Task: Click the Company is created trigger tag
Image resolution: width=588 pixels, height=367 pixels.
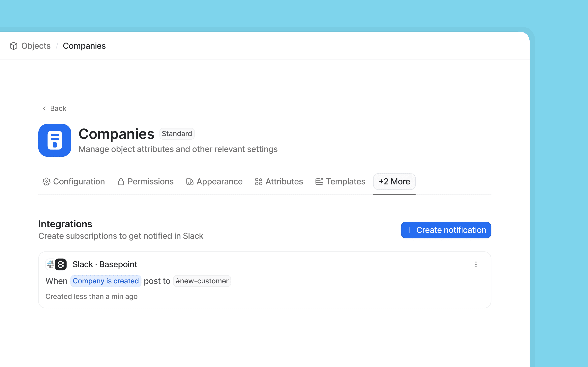Action: click(x=106, y=281)
